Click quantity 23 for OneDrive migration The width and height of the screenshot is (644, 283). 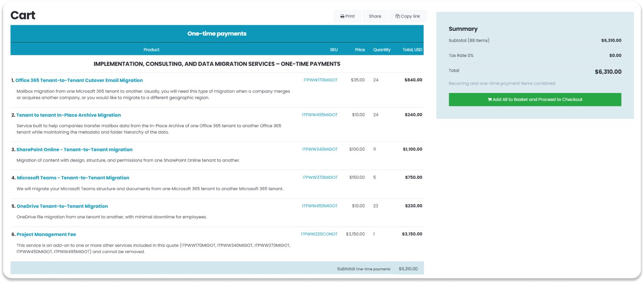click(x=376, y=206)
